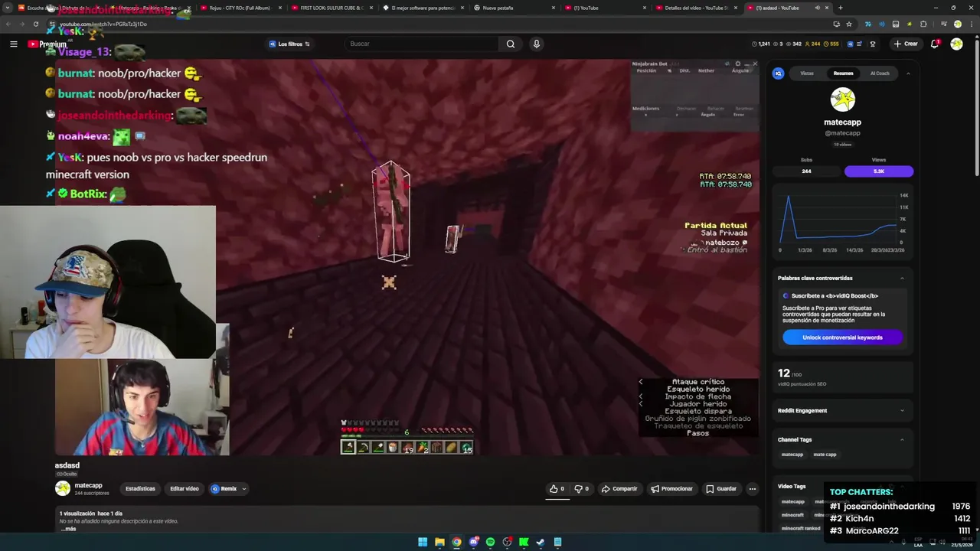
Task: Open the Los filtros vidIQ dropdown
Action: tap(289, 44)
